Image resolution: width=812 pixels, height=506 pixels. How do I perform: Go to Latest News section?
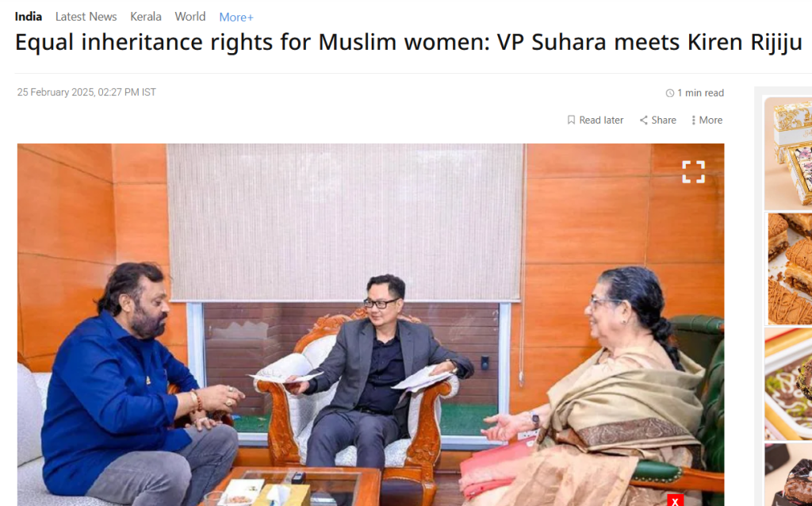(86, 17)
